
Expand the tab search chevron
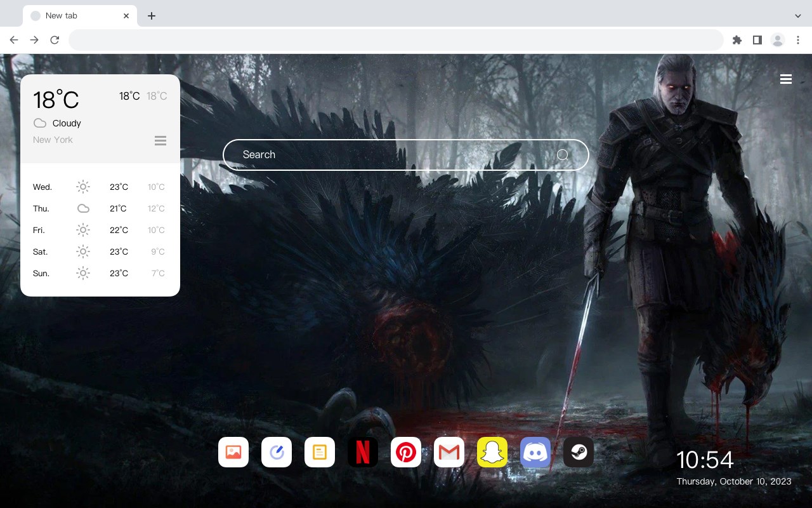pyautogui.click(x=798, y=16)
